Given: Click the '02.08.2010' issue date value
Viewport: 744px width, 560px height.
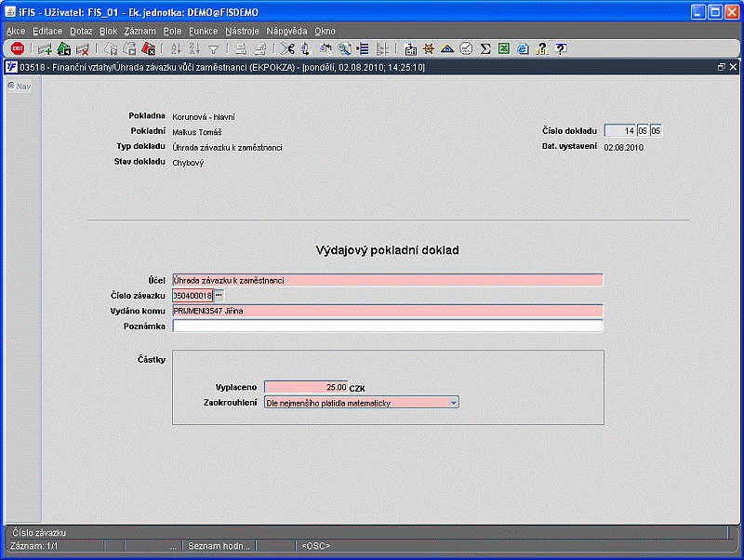Looking at the screenshot, I should (623, 148).
